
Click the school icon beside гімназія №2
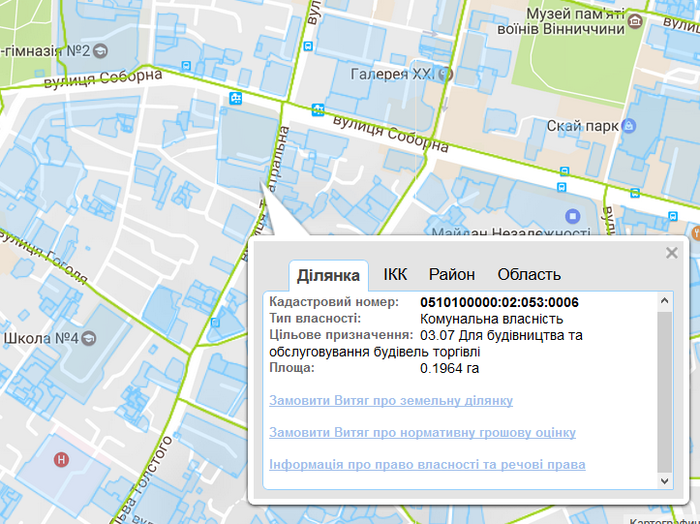point(100,51)
